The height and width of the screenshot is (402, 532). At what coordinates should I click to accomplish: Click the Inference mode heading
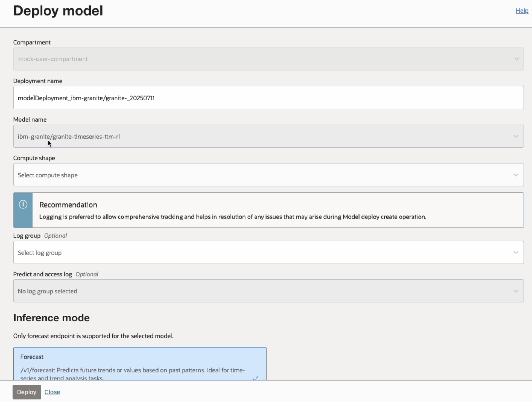tap(51, 318)
